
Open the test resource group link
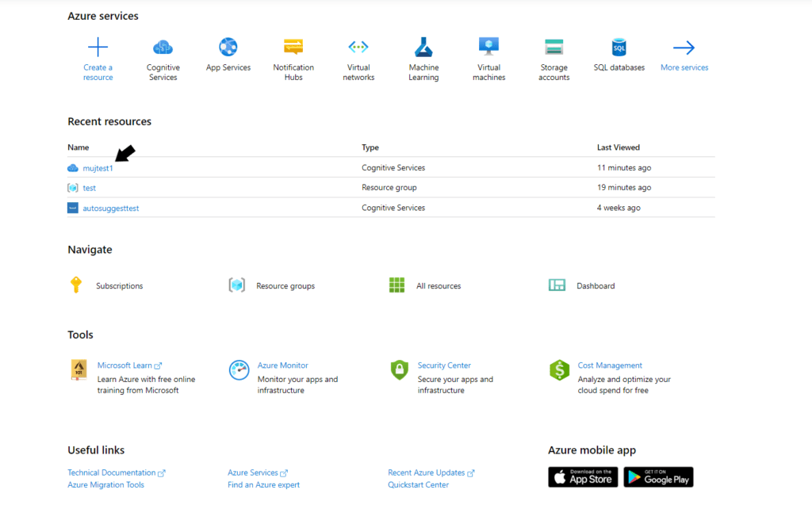pos(89,188)
